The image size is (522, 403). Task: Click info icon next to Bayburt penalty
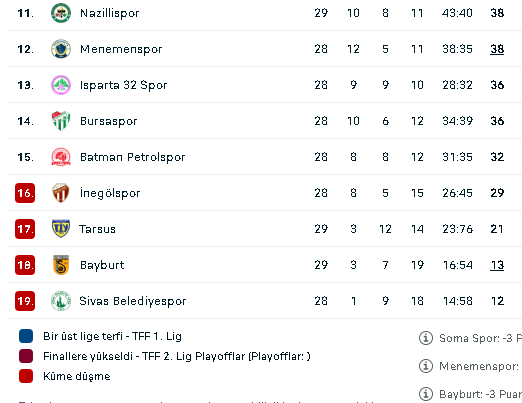coord(426,394)
